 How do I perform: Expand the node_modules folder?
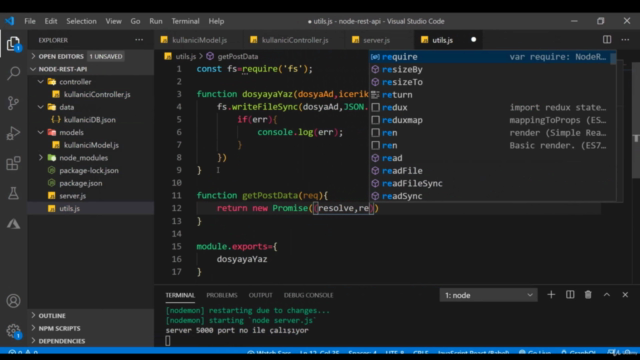click(x=40, y=158)
